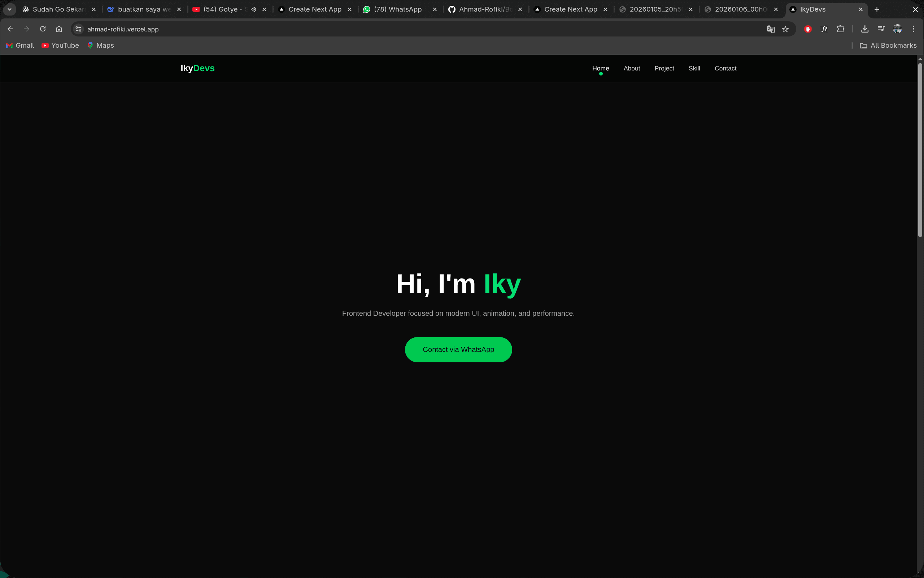
Task: Switch to the buatkan saya tab
Action: click(x=144, y=9)
